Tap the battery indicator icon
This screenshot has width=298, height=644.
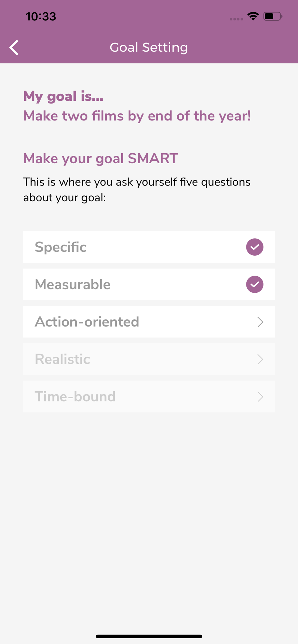pyautogui.click(x=273, y=16)
